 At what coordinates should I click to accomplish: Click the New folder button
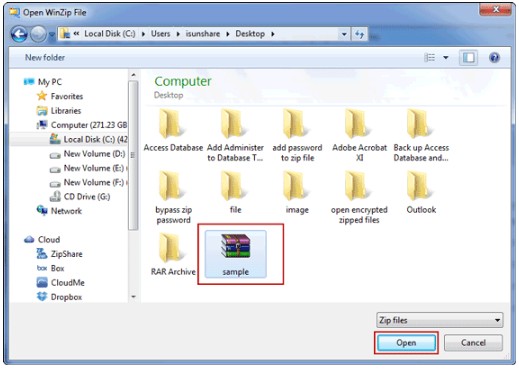tap(45, 57)
